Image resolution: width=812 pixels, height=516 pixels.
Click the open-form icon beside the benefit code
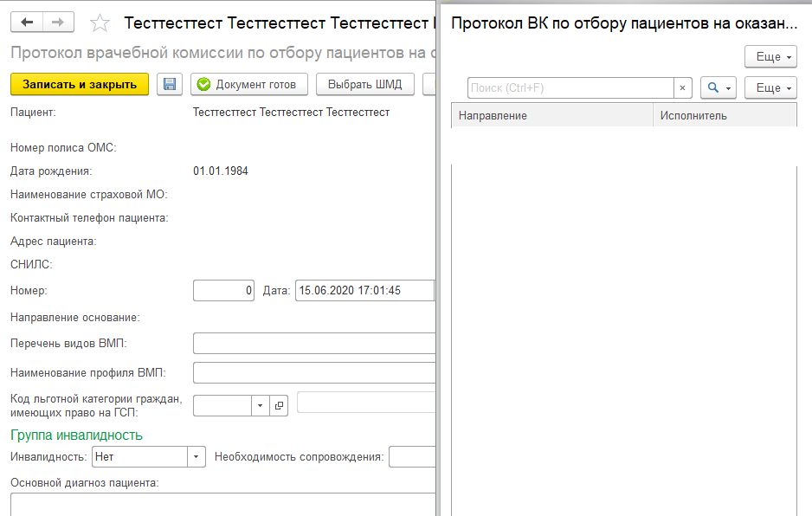[279, 405]
